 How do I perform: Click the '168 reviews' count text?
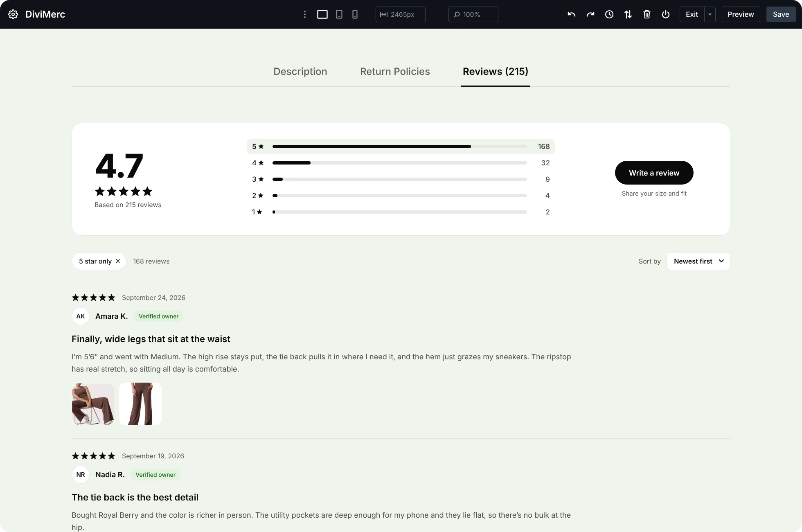pos(151,261)
